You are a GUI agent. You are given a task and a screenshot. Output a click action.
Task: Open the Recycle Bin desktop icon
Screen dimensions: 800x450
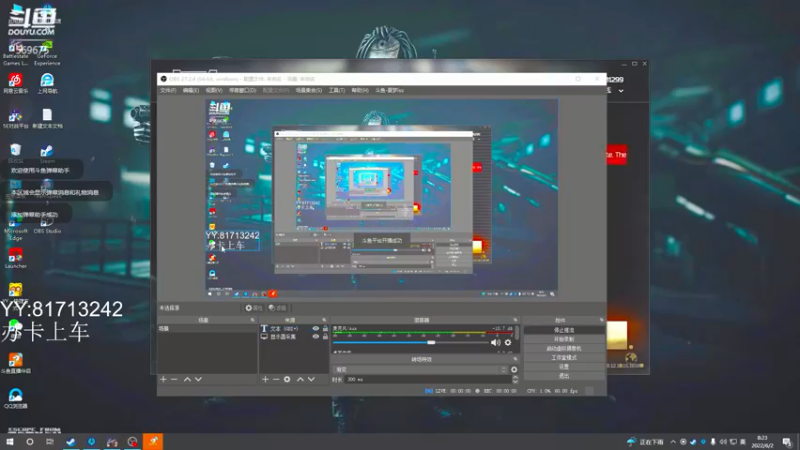pos(15,153)
